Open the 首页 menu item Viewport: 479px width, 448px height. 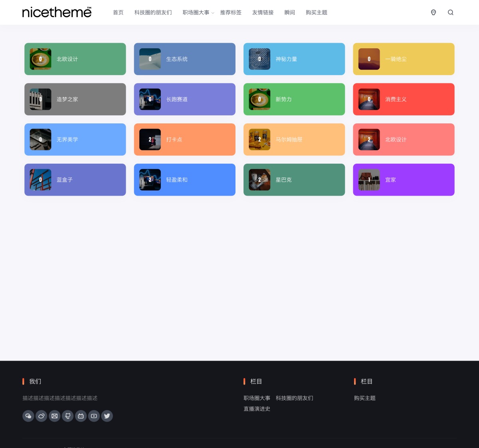(118, 13)
